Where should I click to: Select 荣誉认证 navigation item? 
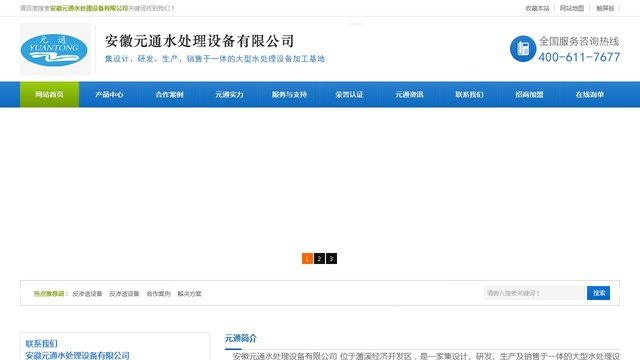[x=349, y=94]
